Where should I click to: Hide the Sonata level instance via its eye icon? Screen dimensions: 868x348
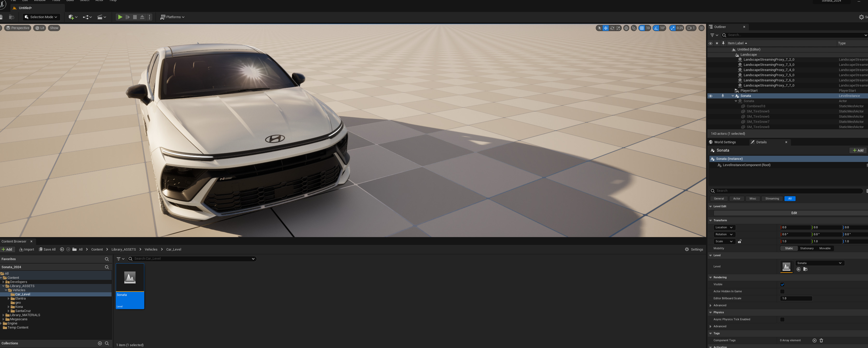coord(710,96)
